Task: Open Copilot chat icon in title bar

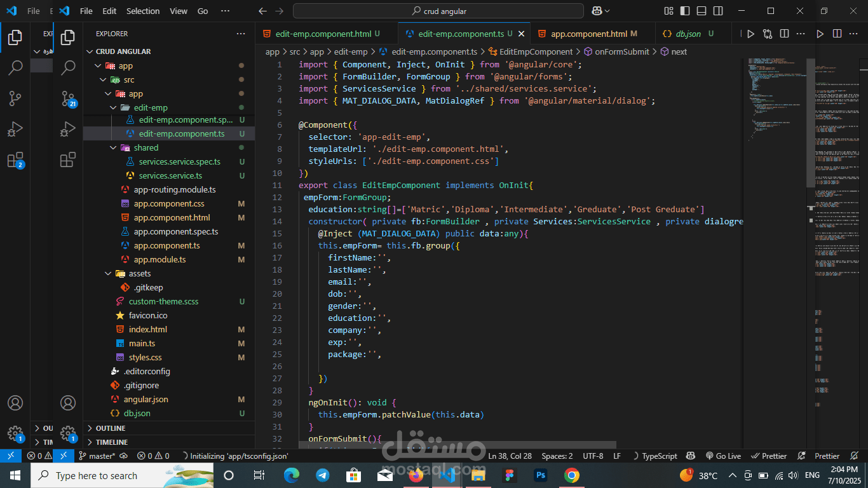Action: pos(597,11)
